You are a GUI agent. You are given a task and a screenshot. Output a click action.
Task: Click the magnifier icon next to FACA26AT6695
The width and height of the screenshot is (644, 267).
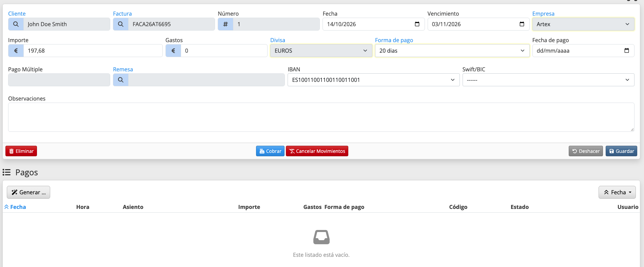(121, 24)
